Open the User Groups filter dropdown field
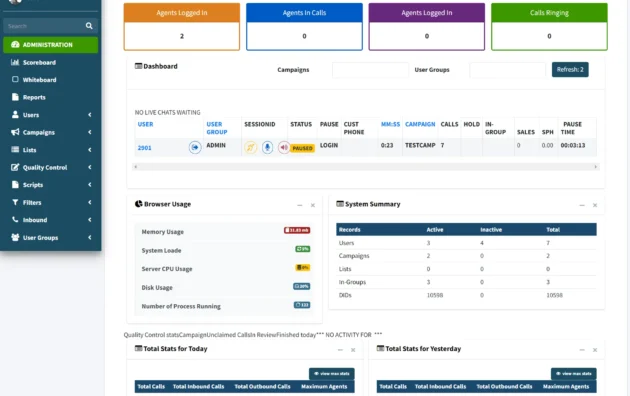This screenshot has width=630, height=396. tap(507, 70)
